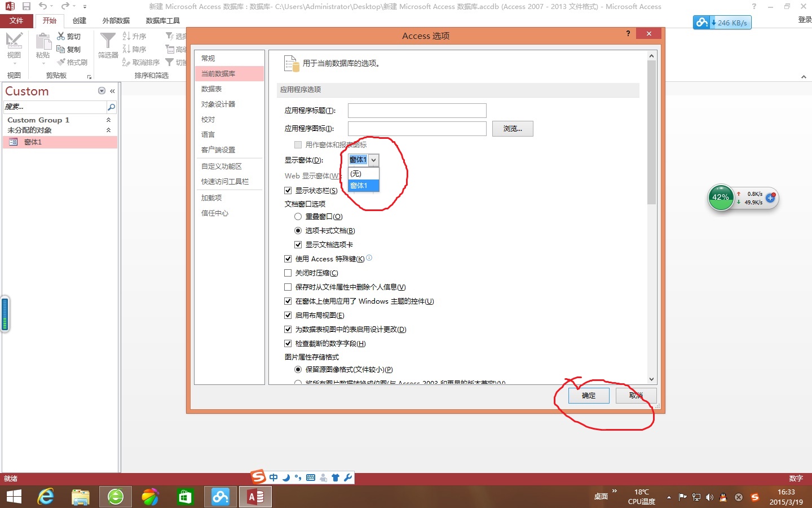This screenshot has width=812, height=508.
Task: Select 信任中心 in the options sidebar
Action: click(215, 213)
